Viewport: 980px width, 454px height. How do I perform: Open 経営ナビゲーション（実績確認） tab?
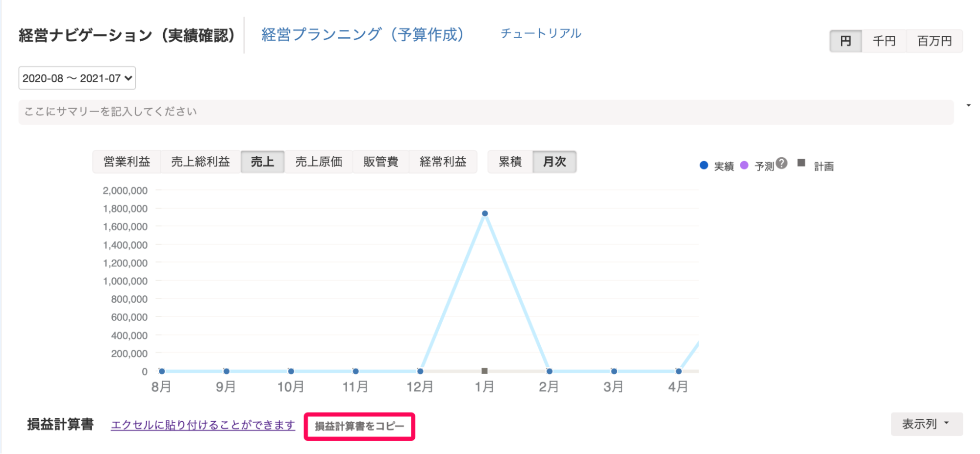tap(127, 35)
